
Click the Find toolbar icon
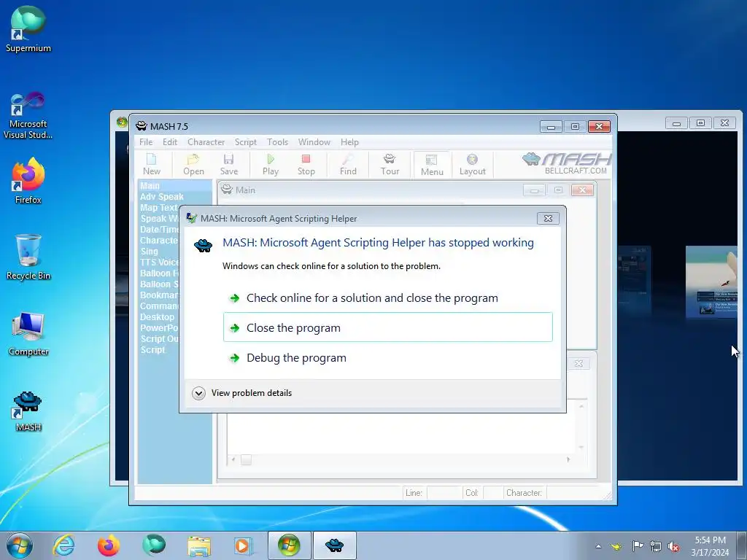pos(348,164)
